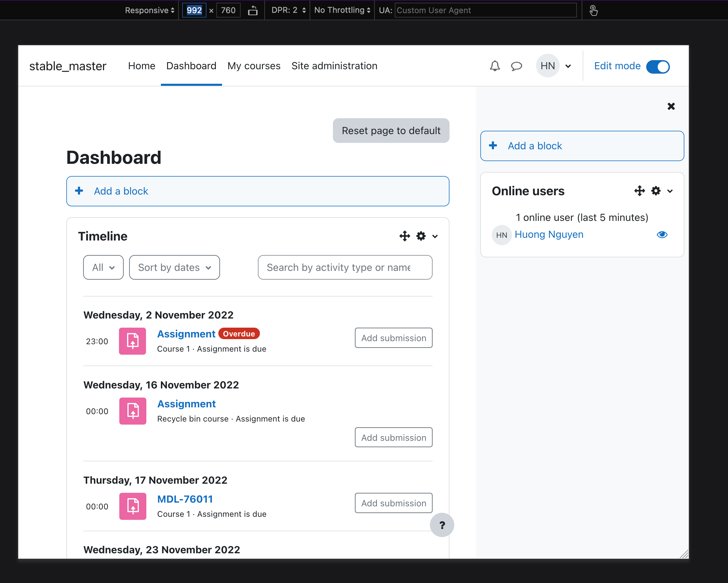Click Add a block below Dashboard heading
The height and width of the screenshot is (583, 728).
[258, 191]
